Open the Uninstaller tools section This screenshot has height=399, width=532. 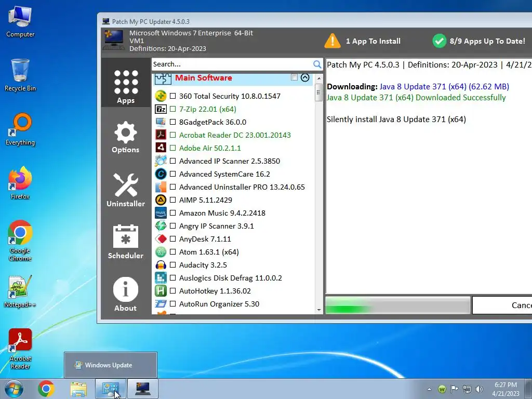[x=126, y=190]
